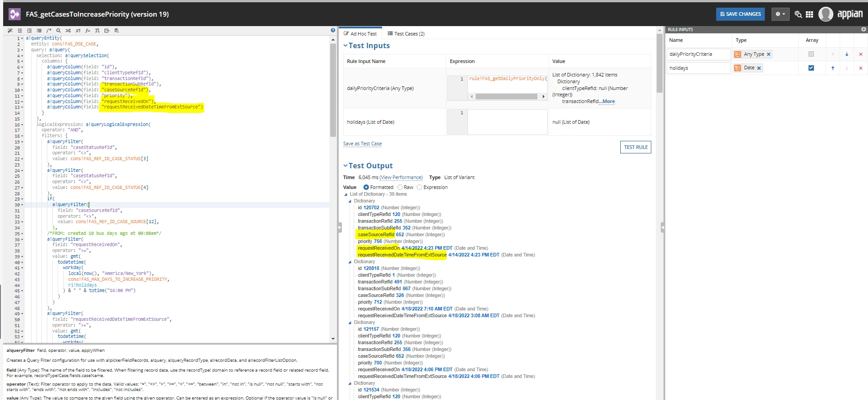868x400 pixels.
Task: Click the holidays name input field
Action: (x=699, y=68)
